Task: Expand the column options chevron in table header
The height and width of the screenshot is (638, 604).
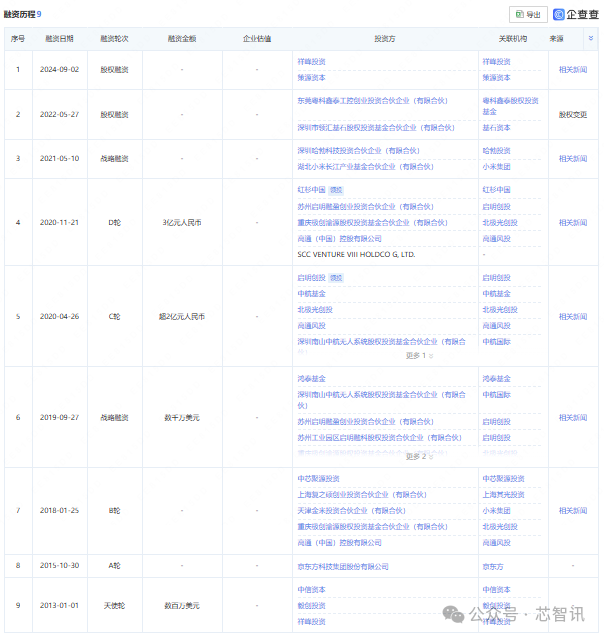Action: [591, 38]
